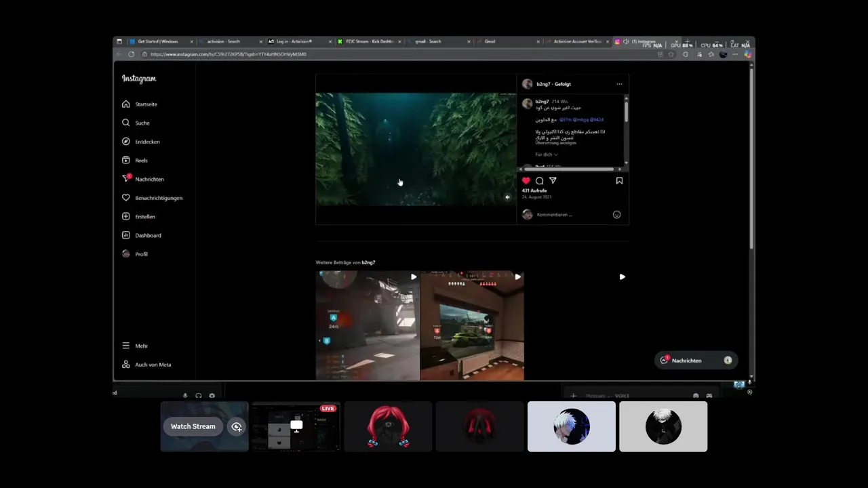Open the Dashboard sidebar entry
868x488 pixels.
coord(141,235)
